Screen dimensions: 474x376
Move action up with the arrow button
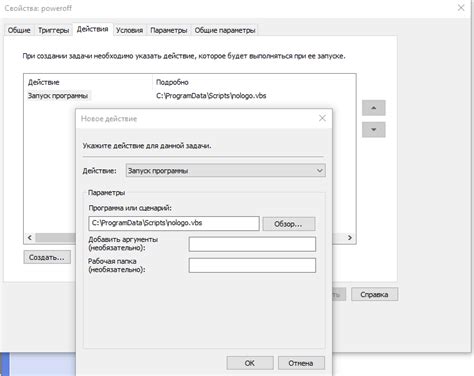click(374, 108)
